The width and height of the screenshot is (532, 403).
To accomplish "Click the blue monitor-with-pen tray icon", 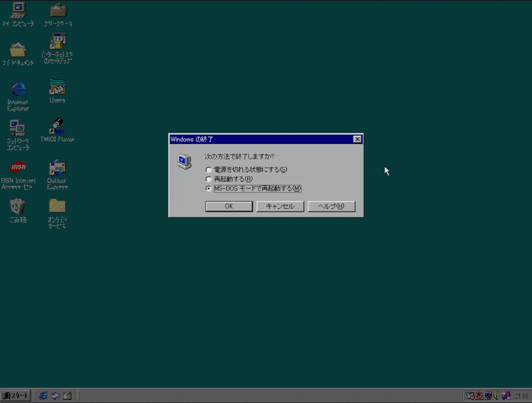I will [x=488, y=395].
